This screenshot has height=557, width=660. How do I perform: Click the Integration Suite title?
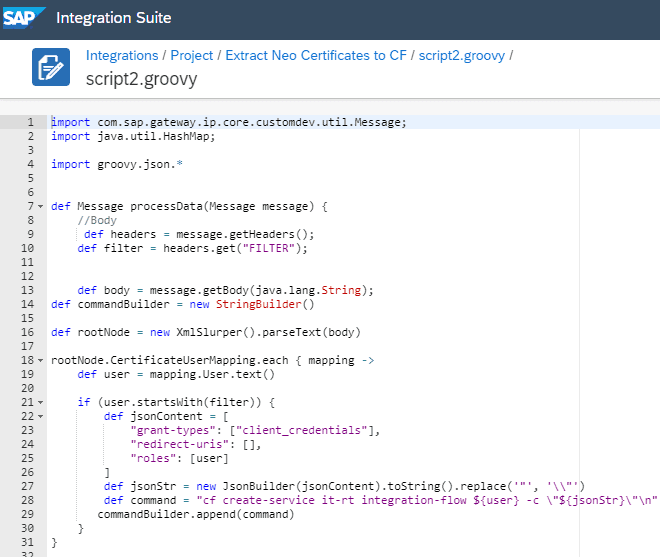coord(114,18)
